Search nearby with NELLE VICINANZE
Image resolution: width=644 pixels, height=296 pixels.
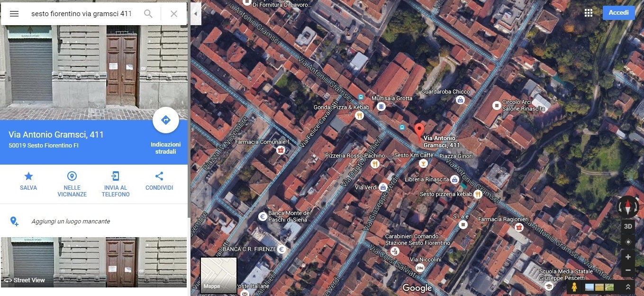pyautogui.click(x=72, y=184)
